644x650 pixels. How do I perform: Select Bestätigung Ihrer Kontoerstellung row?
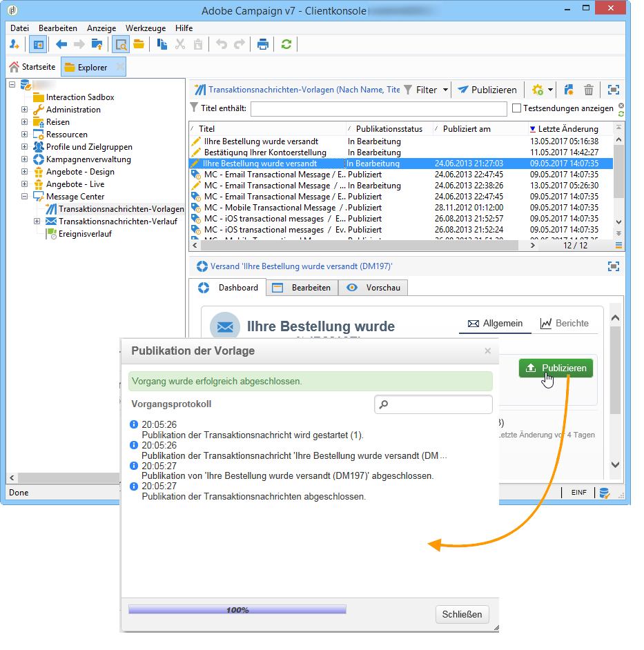[x=400, y=152]
